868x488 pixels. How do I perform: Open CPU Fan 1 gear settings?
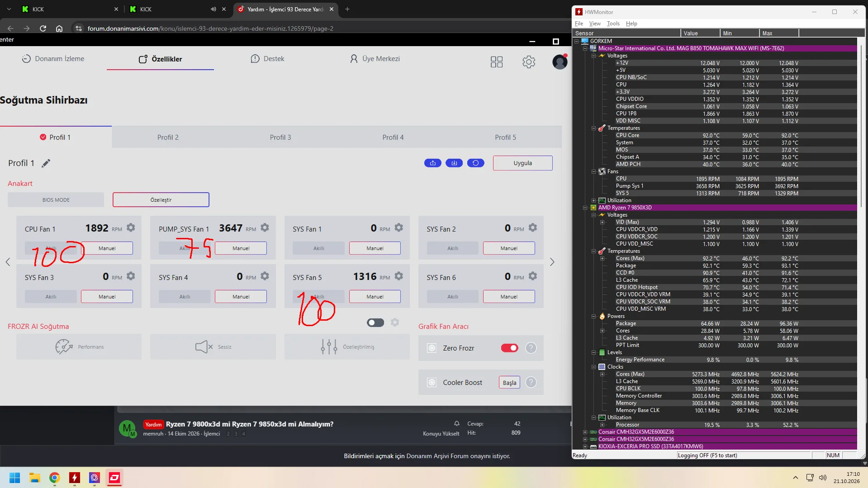pos(131,228)
